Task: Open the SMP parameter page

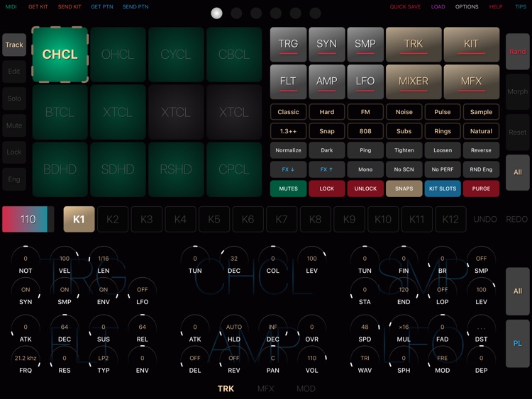Action: point(365,45)
